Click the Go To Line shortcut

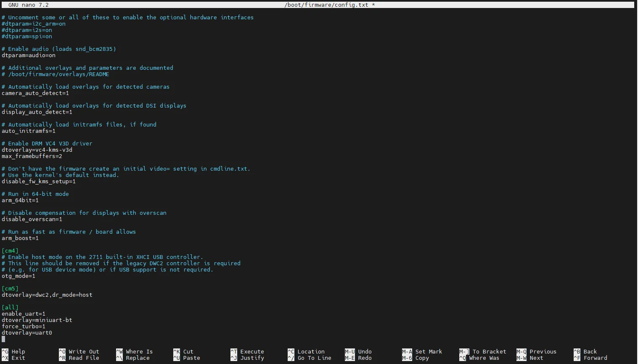point(310,358)
